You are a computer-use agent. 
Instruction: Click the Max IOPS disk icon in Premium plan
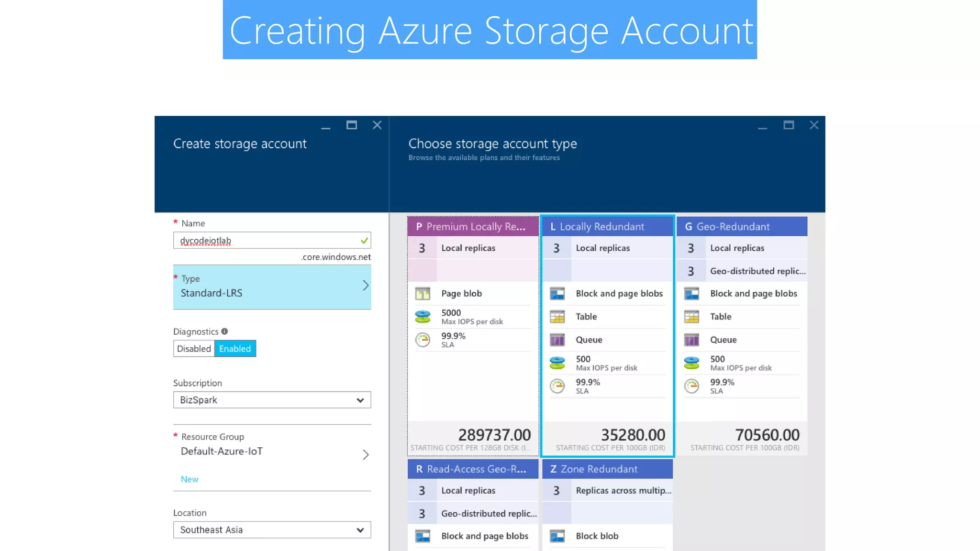click(x=423, y=317)
